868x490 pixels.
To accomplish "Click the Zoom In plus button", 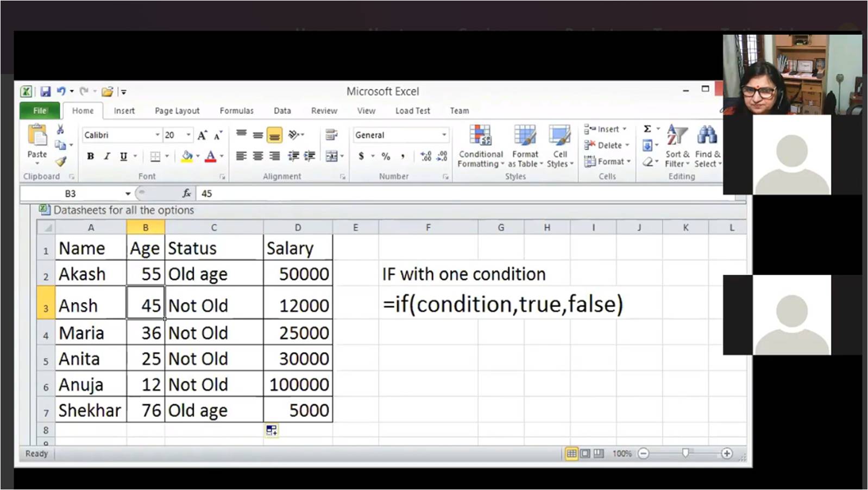I will pyautogui.click(x=727, y=453).
